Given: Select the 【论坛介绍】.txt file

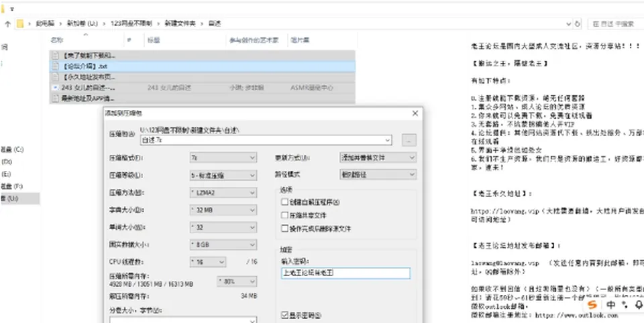Looking at the screenshot, I should pos(202,66).
